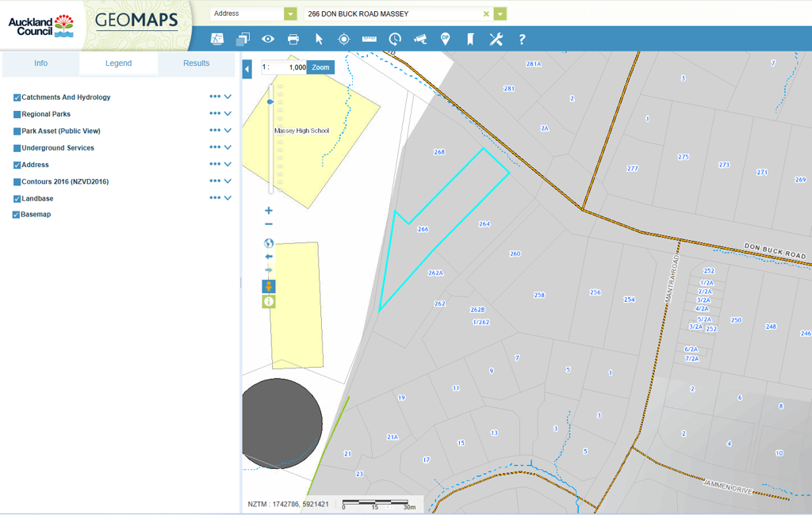Open the security camera icon tool
Screen dimensions: 812x515
pos(419,39)
